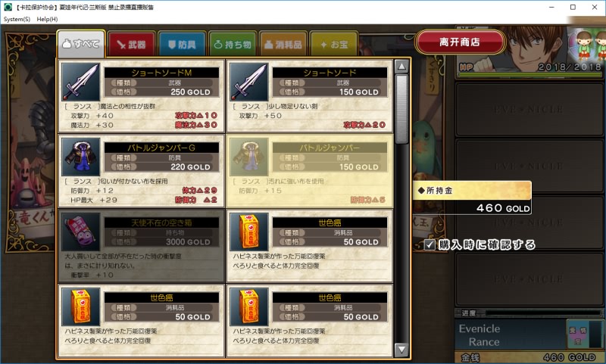Screen dimensions: 606x364
Task: Select the バトルジャンパーG blue jacket icon
Action: point(81,157)
